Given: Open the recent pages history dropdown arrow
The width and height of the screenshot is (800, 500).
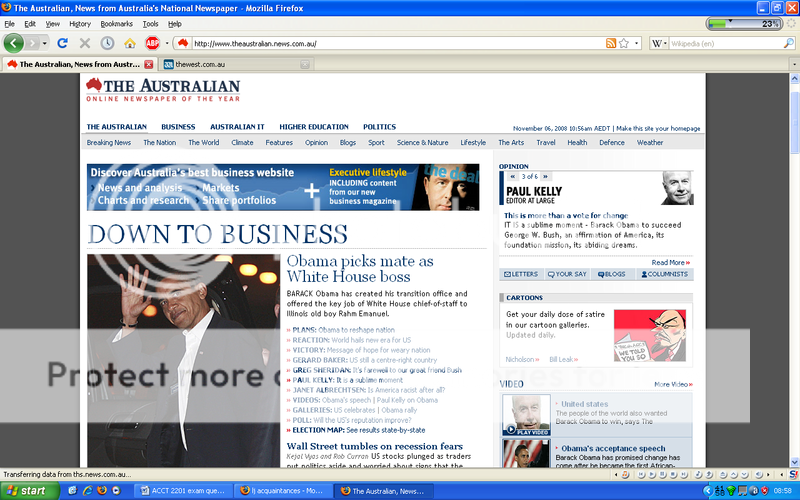Looking at the screenshot, I should pyautogui.click(x=44, y=43).
